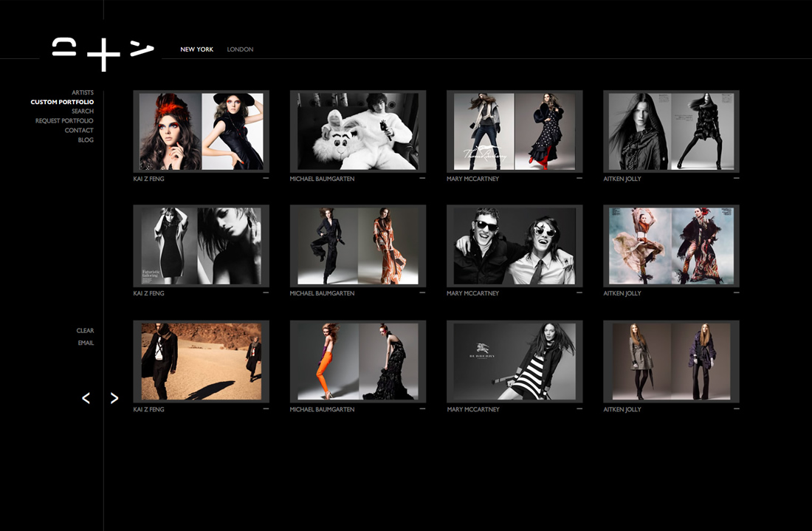Go to previous page with left arrow

86,399
